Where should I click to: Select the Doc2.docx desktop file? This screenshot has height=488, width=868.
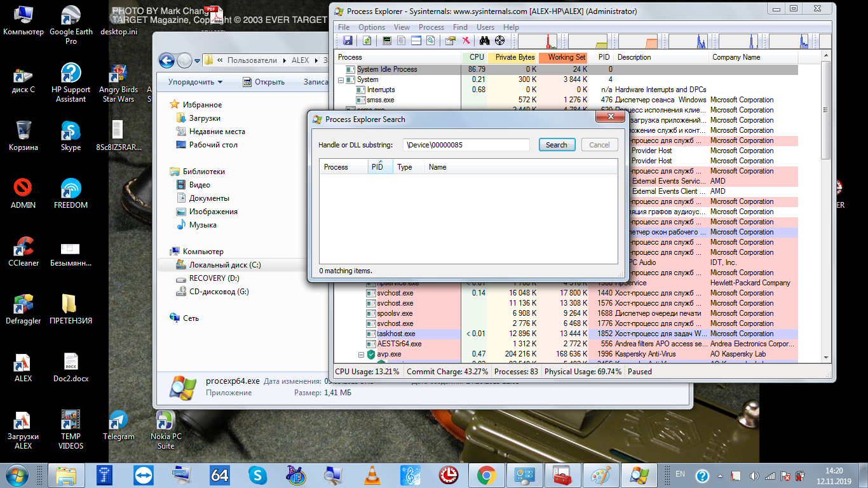point(71,367)
